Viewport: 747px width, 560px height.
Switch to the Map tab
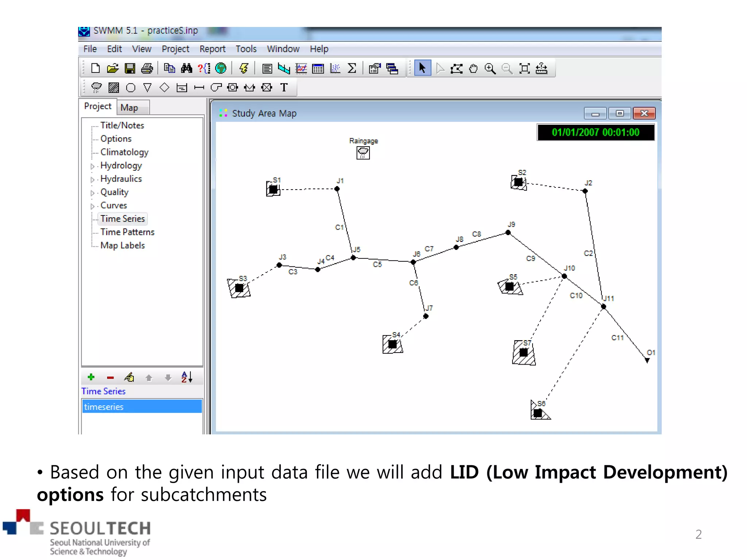point(129,108)
